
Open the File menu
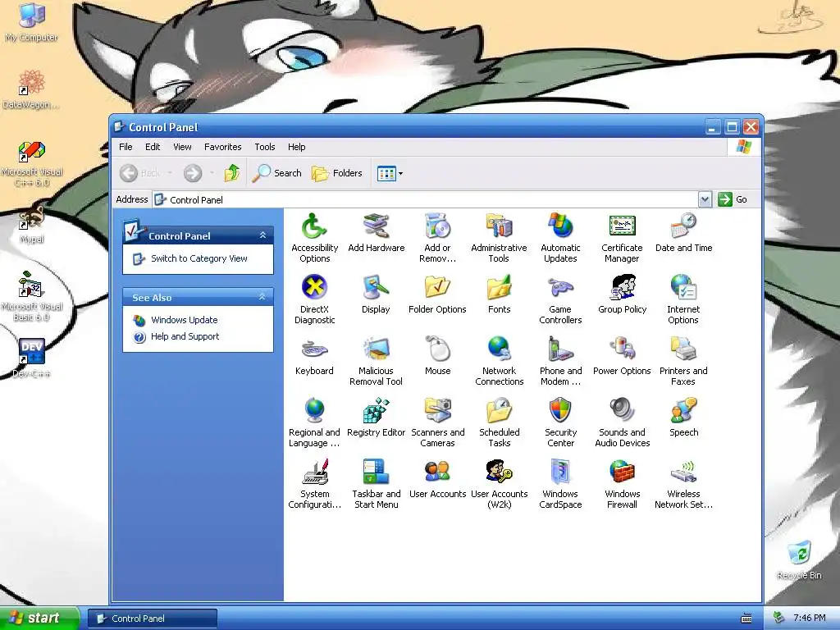126,147
